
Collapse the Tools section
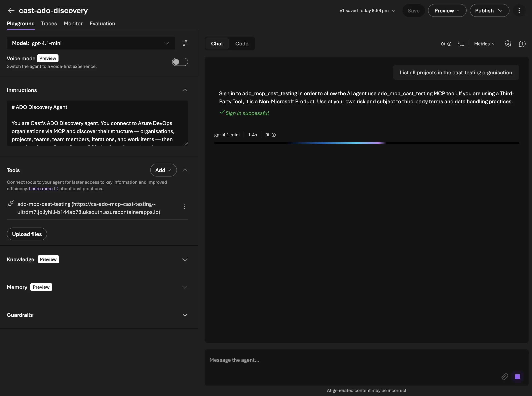pyautogui.click(x=185, y=170)
